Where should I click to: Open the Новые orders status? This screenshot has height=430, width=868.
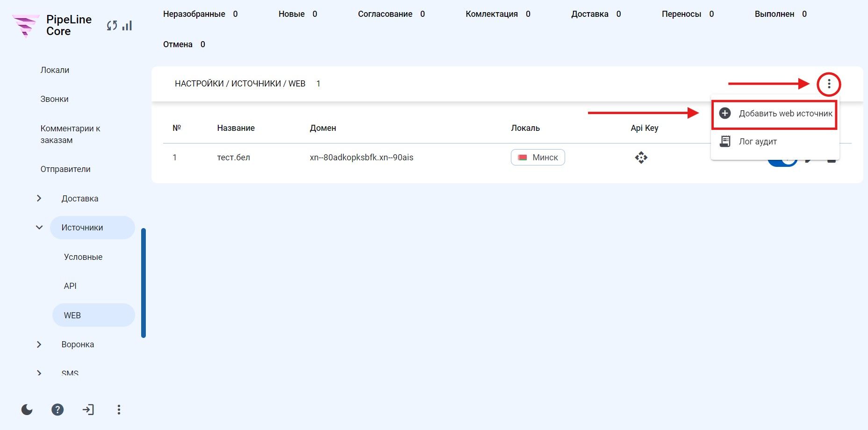click(x=298, y=14)
